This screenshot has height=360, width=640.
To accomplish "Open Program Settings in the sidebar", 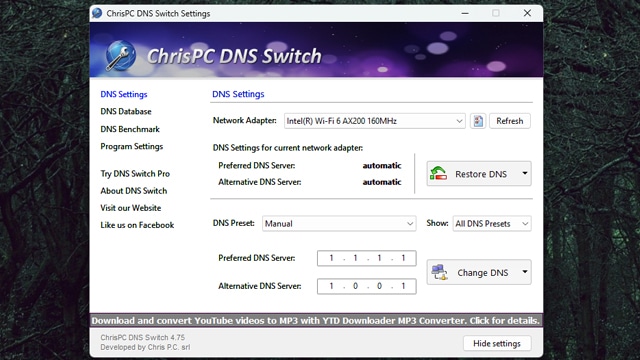I will (x=131, y=146).
